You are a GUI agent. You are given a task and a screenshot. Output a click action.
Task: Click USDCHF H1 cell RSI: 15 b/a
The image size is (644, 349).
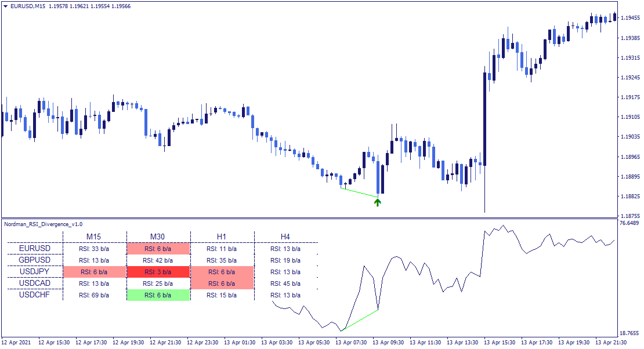point(222,295)
